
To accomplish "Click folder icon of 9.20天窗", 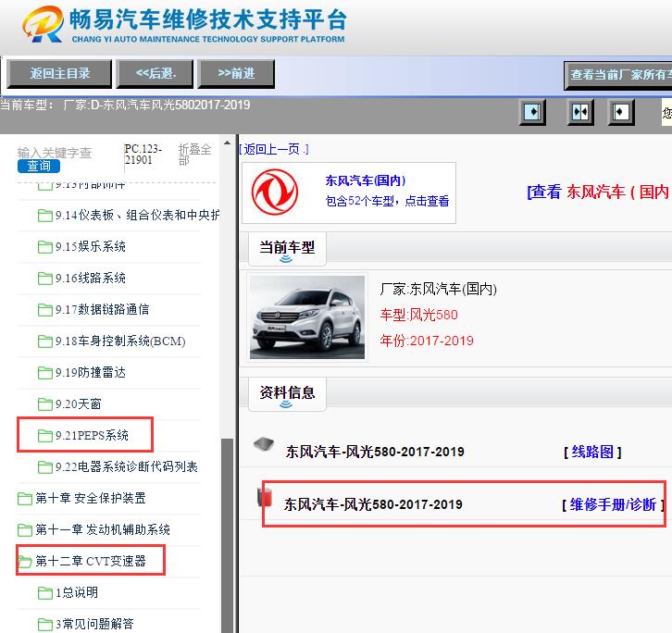I will pyautogui.click(x=45, y=404).
